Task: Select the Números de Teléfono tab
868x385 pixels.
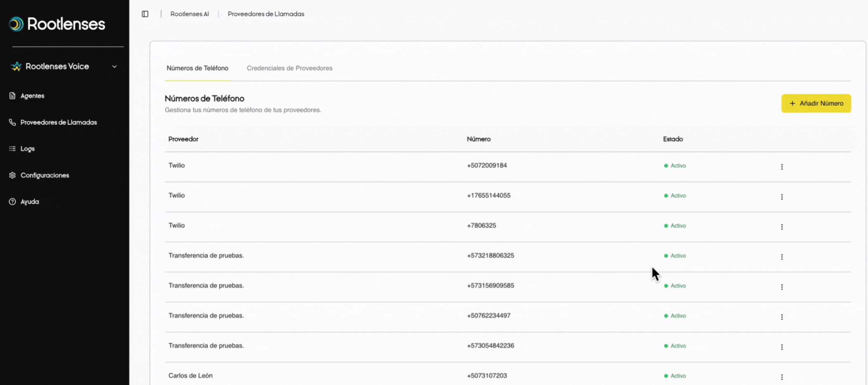Action: coord(197,68)
